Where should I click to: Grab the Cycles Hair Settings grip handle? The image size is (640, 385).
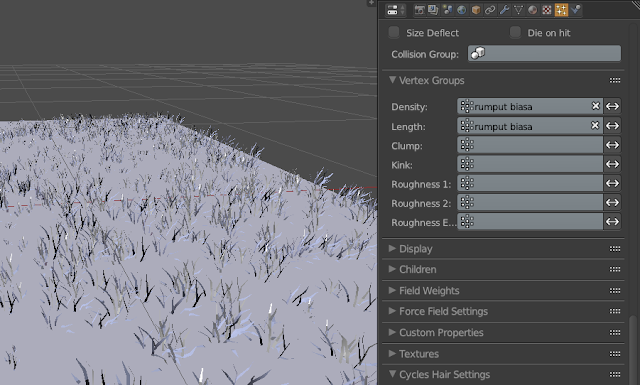pyautogui.click(x=615, y=374)
